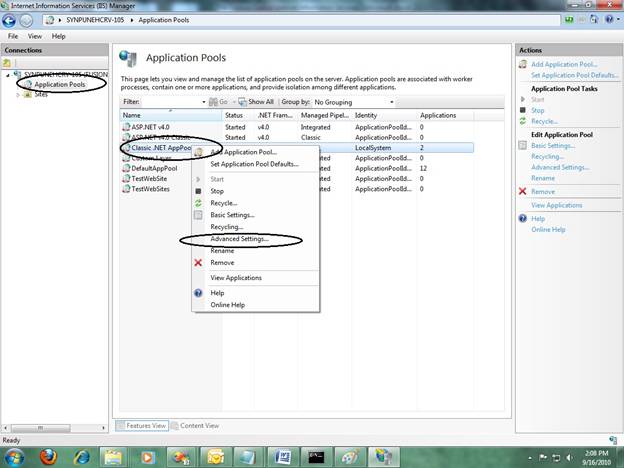Show hidden tray icons arrow
Viewport: 624px width, 468px height.
[530, 458]
